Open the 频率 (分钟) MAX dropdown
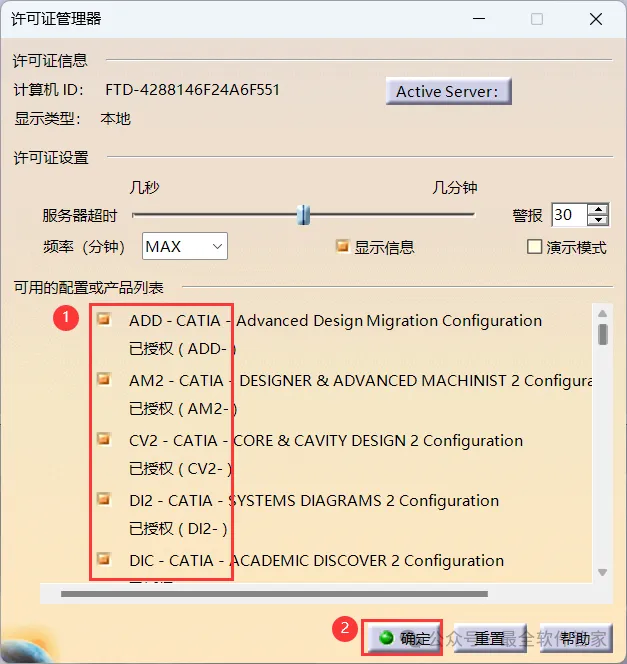 (x=185, y=246)
